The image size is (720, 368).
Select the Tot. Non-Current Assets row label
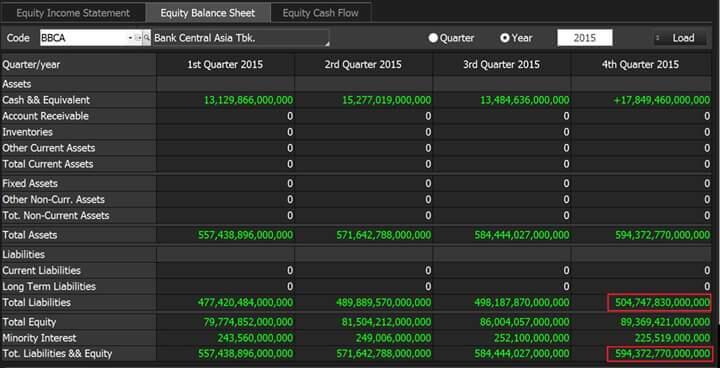56,216
